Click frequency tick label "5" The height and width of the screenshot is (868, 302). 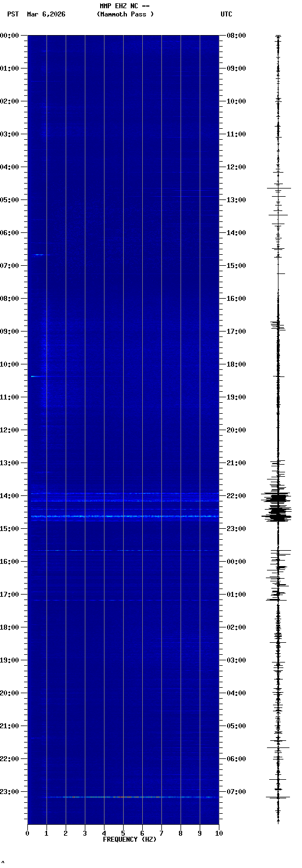[123, 833]
